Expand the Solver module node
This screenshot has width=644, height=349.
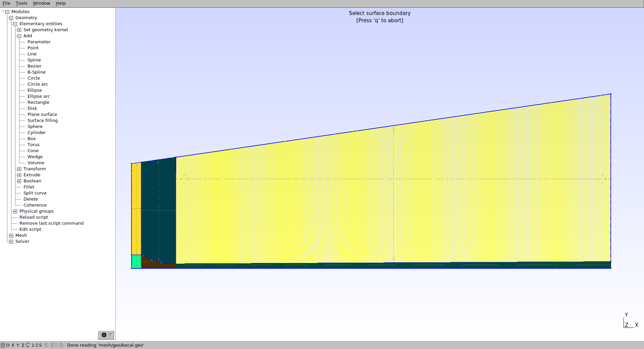(x=11, y=242)
